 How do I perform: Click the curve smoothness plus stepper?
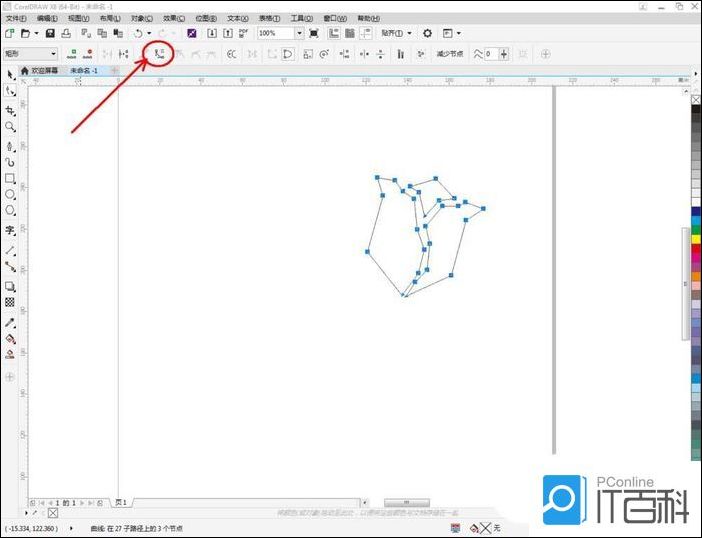[x=504, y=54]
